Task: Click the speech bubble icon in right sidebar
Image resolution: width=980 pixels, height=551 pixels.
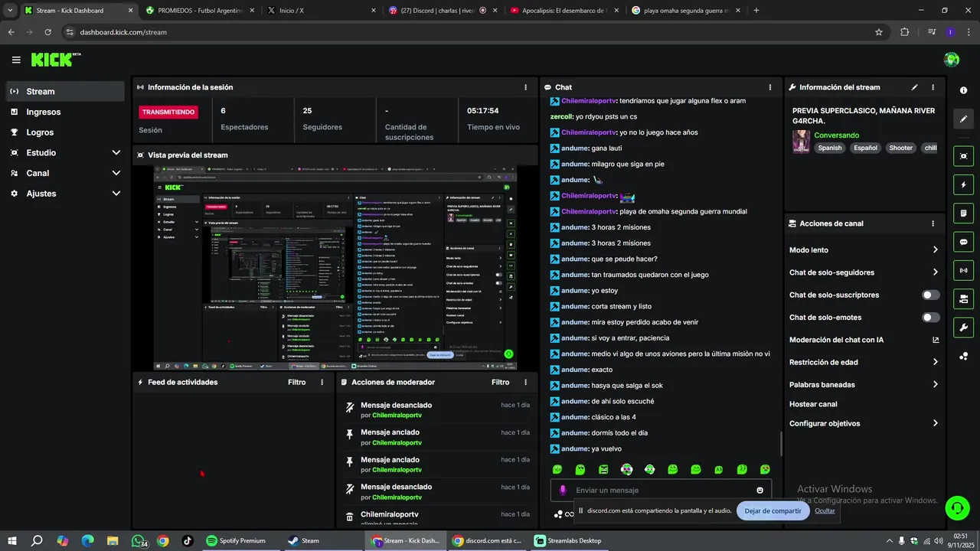Action: [963, 242]
